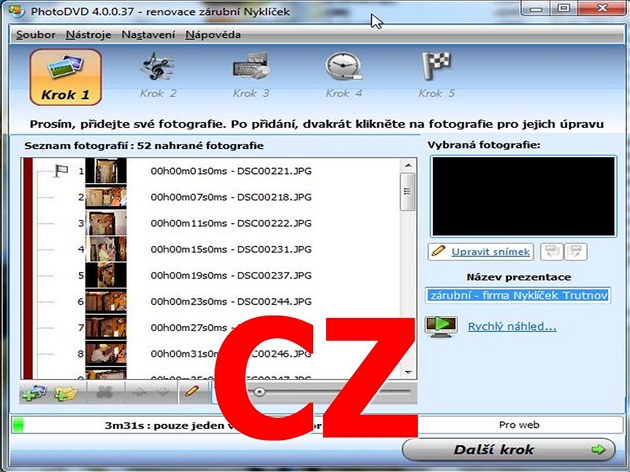Select thumbnail of DSC00231.JPG

106,249
